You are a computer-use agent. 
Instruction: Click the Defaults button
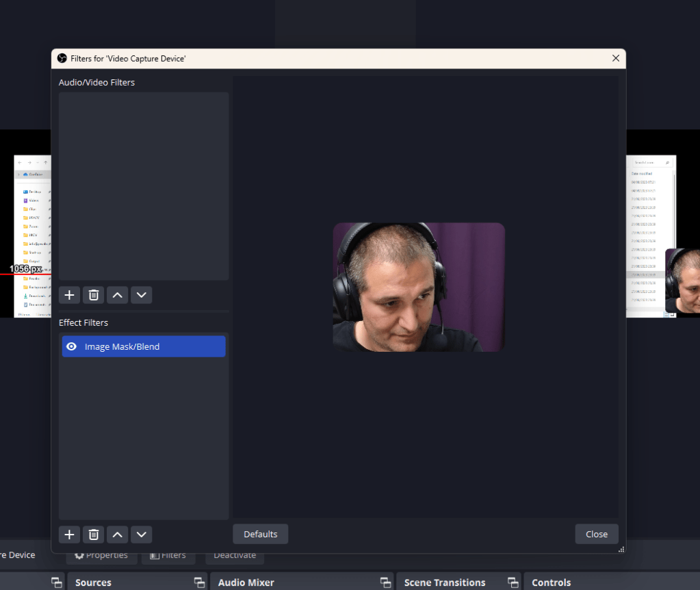coord(260,534)
